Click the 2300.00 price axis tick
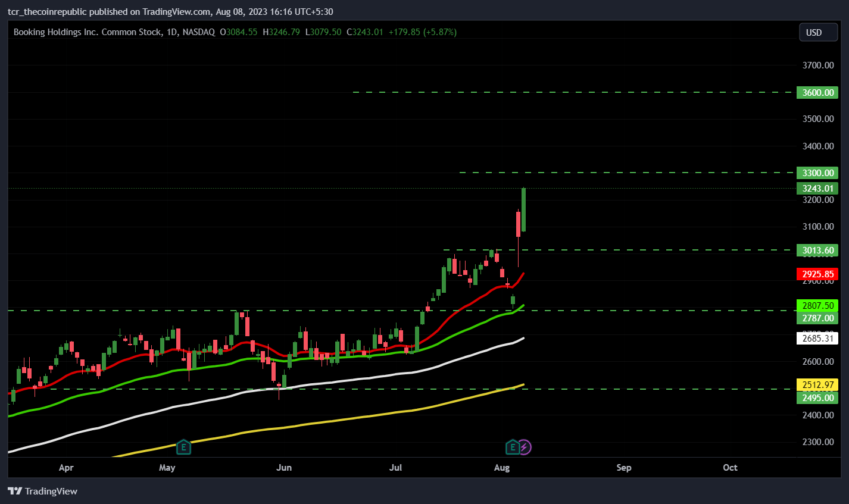This screenshot has width=849, height=504. (817, 442)
